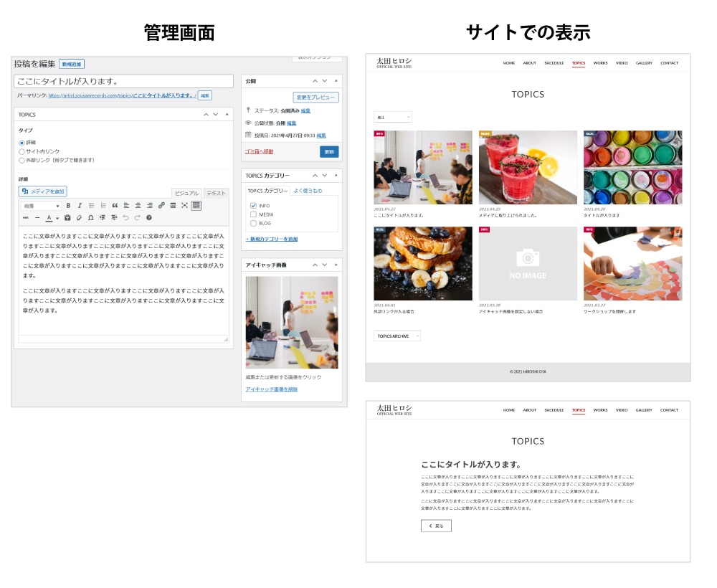Open the ALL category filter dropdown
Screen dimensions: 717x588
393,118
